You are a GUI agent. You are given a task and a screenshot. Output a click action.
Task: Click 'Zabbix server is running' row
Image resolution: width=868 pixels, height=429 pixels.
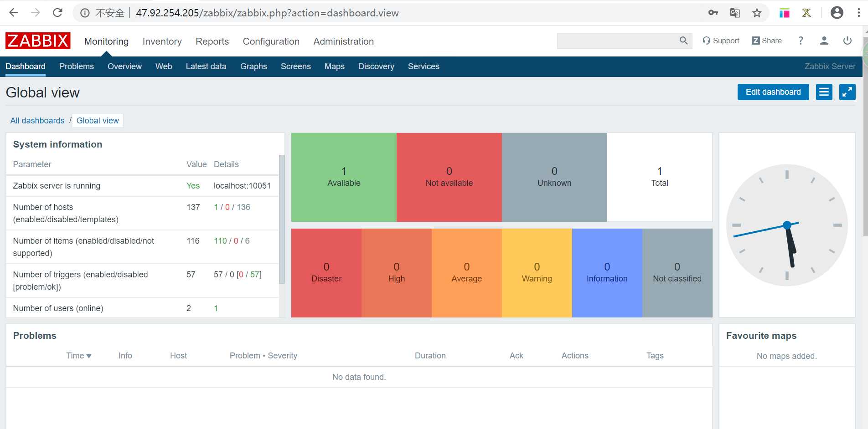(142, 186)
